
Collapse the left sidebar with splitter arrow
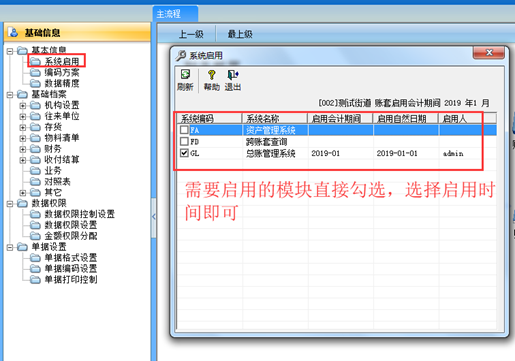point(154,217)
